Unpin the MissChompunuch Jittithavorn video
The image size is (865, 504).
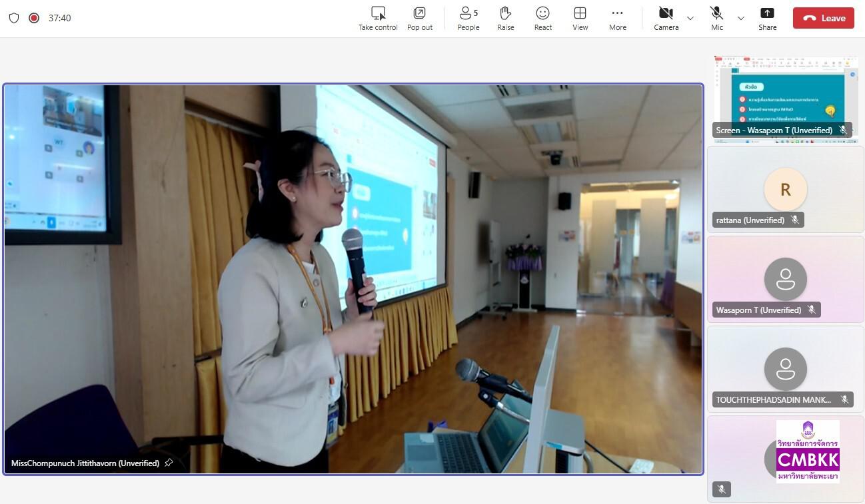pyautogui.click(x=169, y=463)
